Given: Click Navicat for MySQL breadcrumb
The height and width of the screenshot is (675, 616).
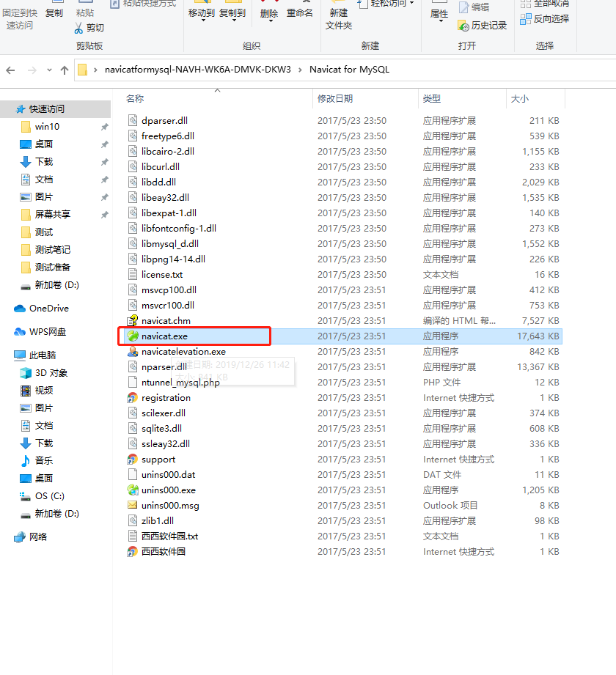Looking at the screenshot, I should [349, 70].
